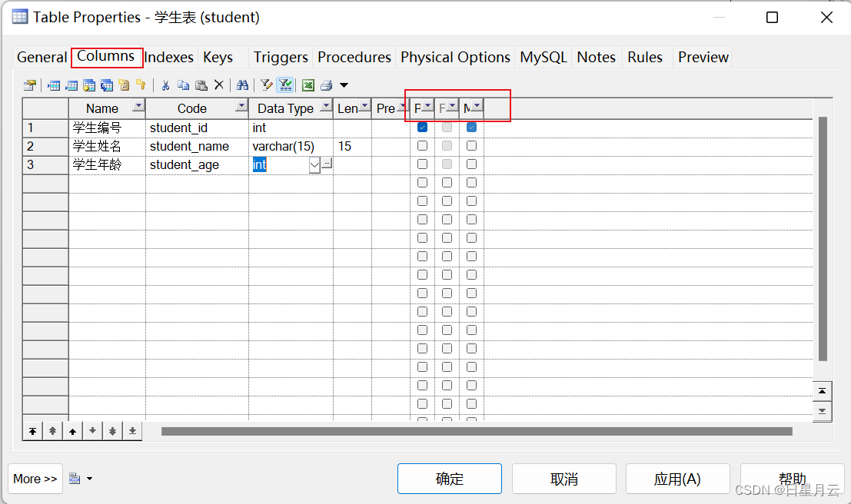
Task: Click the vertical scrollbar of the column grid
Action: (x=823, y=239)
